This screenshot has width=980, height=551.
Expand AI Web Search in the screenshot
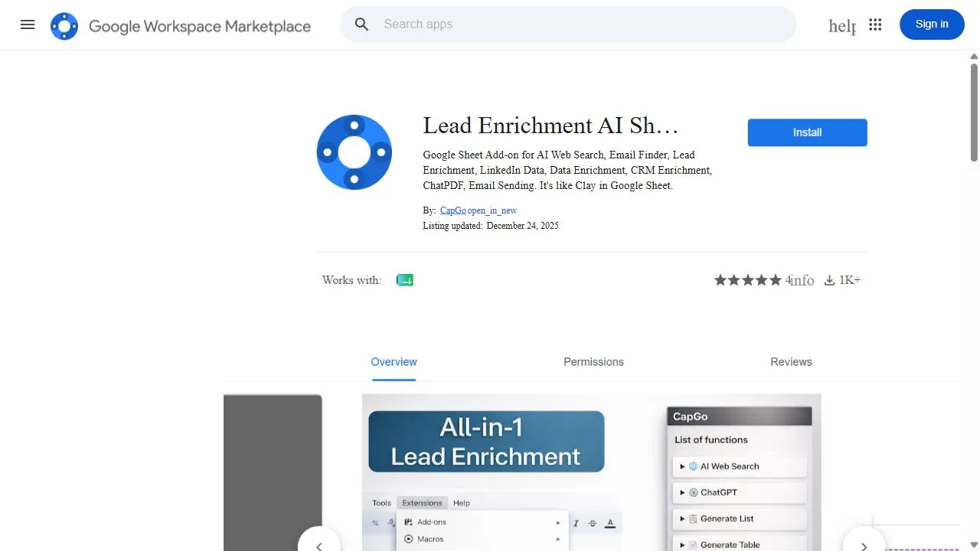click(740, 466)
